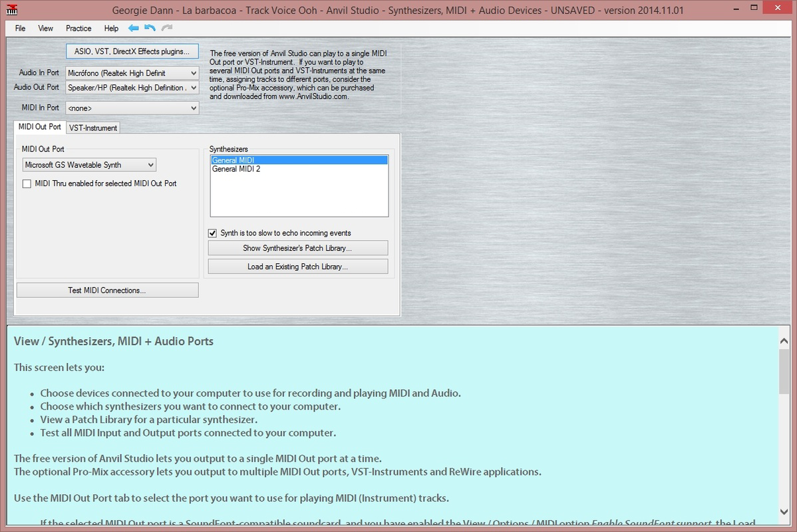Click the Anvil Studio title bar icon
Image resolution: width=797 pixels, height=532 pixels.
pos(12,10)
